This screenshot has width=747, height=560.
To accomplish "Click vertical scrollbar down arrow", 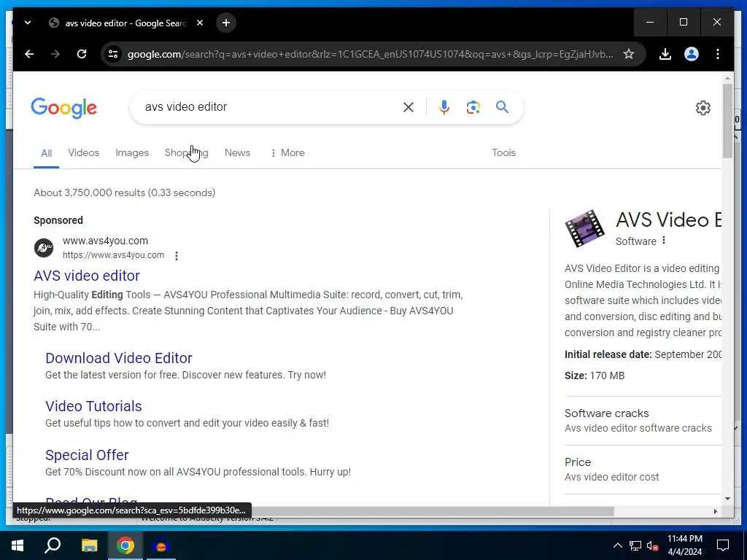I will tap(727, 499).
